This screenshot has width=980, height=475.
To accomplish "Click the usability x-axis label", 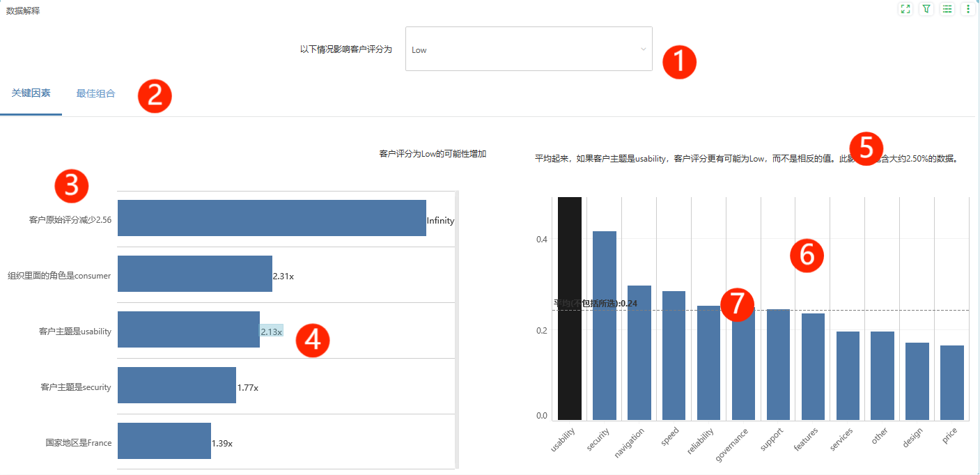I will pyautogui.click(x=563, y=440).
